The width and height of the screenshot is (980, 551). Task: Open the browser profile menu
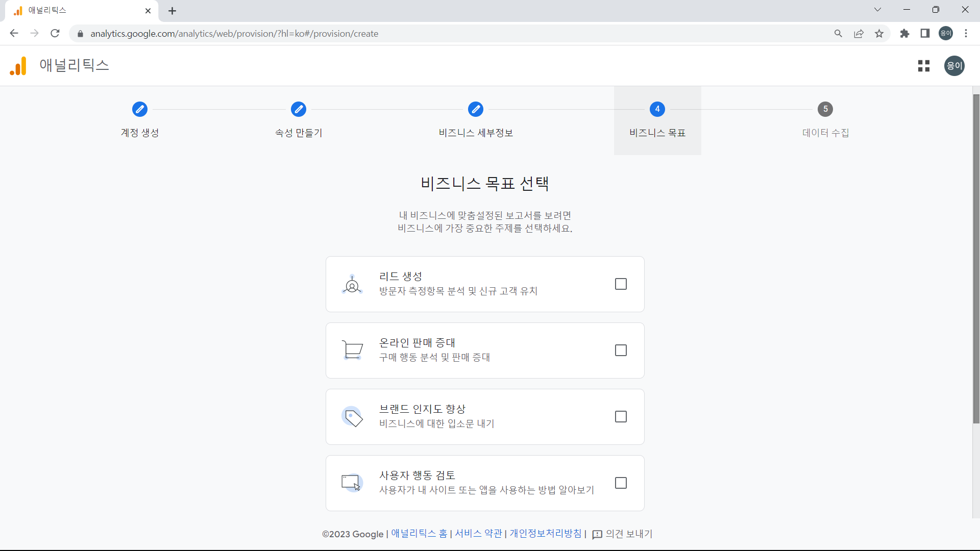(x=945, y=33)
